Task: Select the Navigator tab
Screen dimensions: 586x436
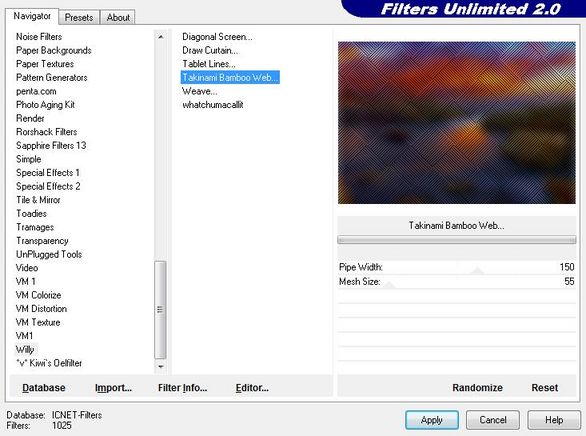Action: pos(32,16)
